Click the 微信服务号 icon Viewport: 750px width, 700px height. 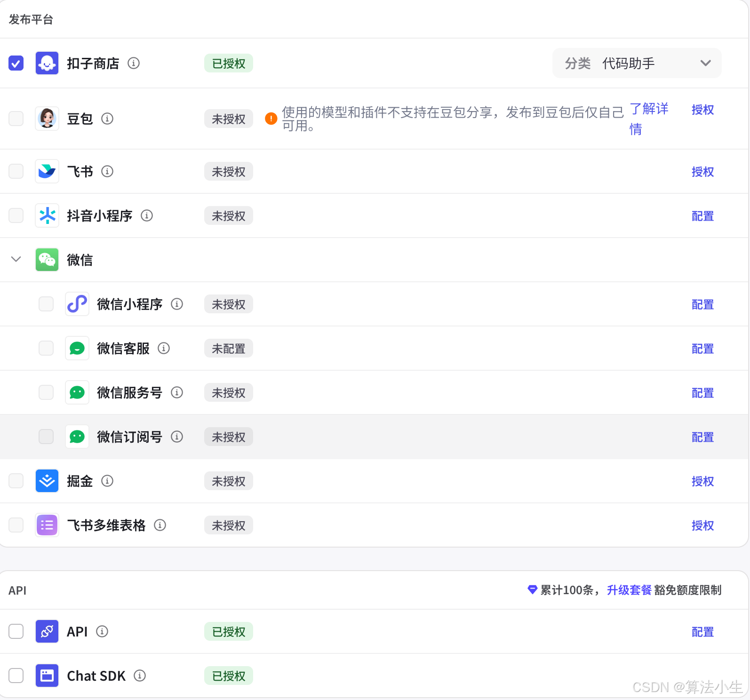tap(77, 392)
